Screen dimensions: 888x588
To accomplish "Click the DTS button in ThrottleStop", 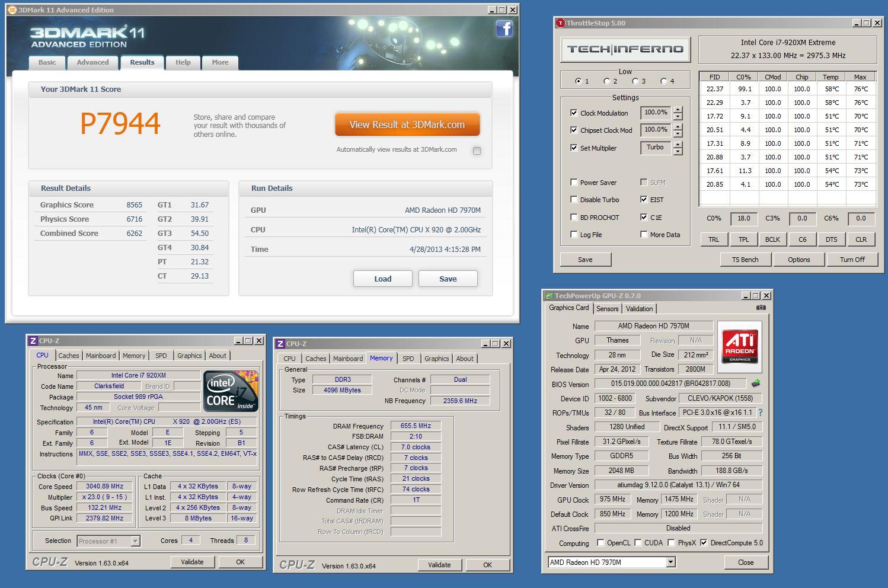I will [832, 239].
